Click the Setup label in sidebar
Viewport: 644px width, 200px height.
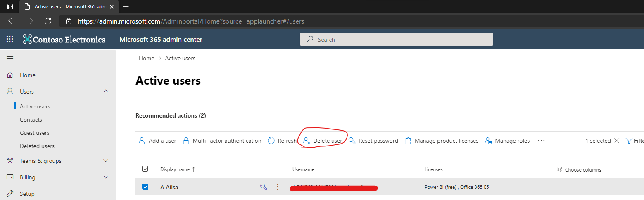click(27, 194)
